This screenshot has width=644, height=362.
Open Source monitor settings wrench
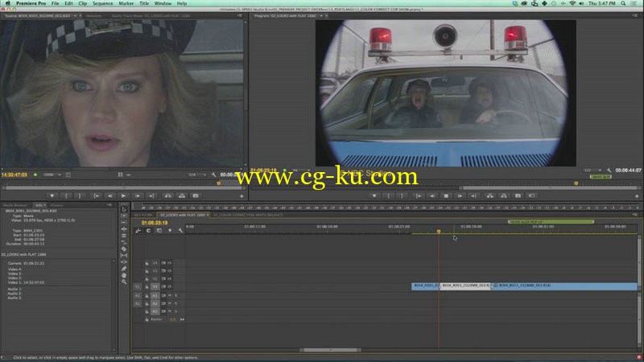click(x=213, y=175)
